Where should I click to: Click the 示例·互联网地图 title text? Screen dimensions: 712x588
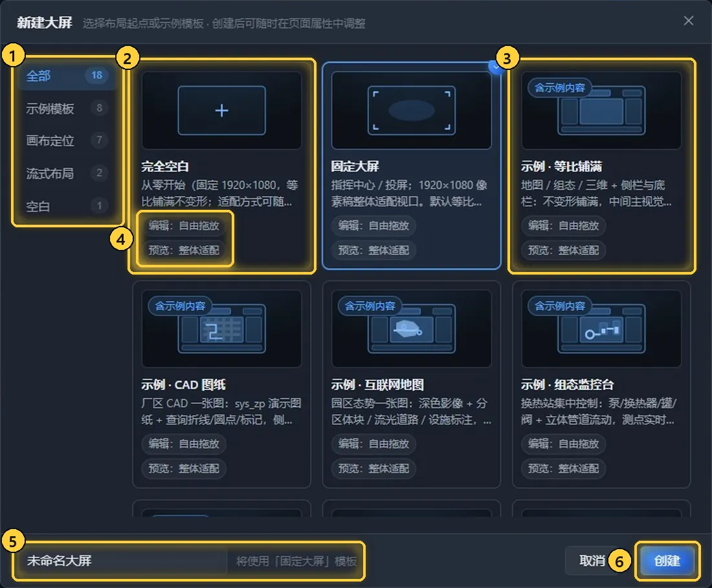[377, 385]
